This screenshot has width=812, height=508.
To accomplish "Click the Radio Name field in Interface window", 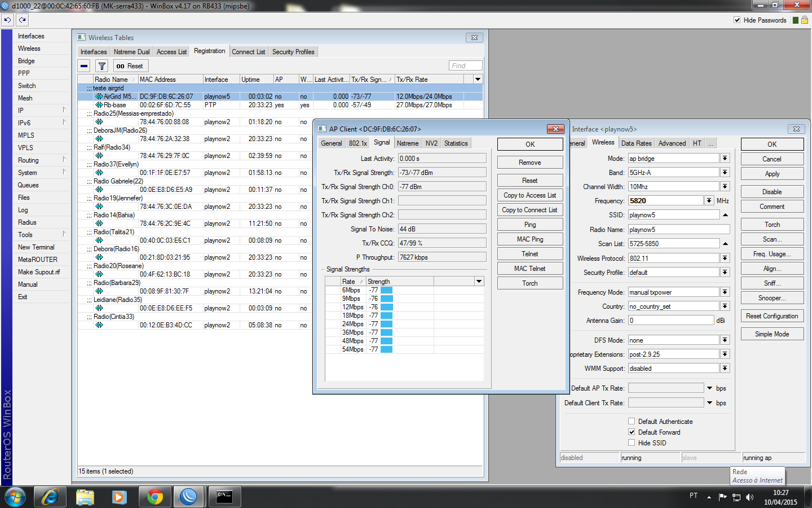I will (x=679, y=230).
